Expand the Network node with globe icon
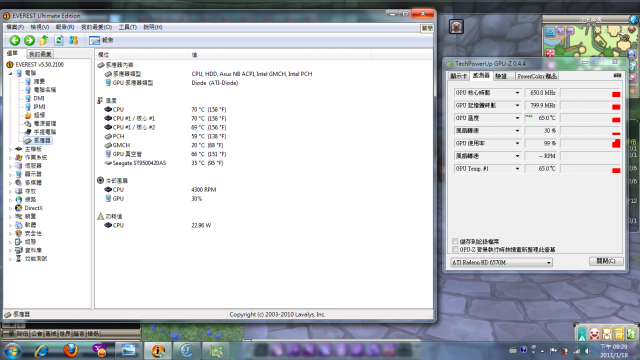The width and height of the screenshot is (640, 360). tap(11, 200)
